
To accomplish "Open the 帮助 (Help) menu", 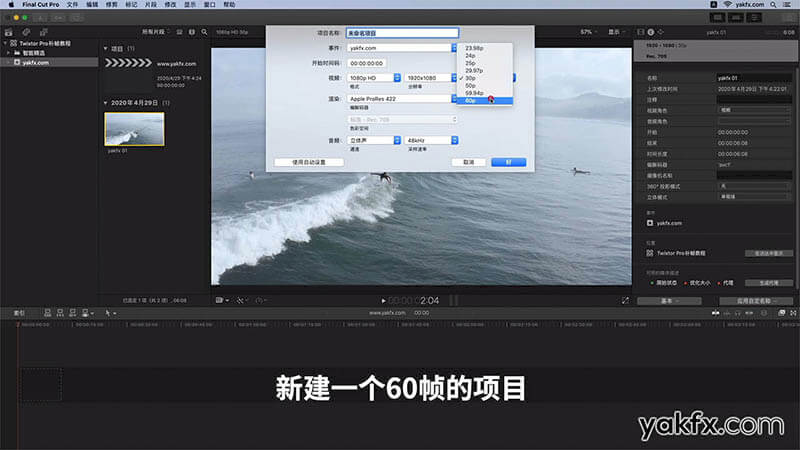I will tap(230, 4).
